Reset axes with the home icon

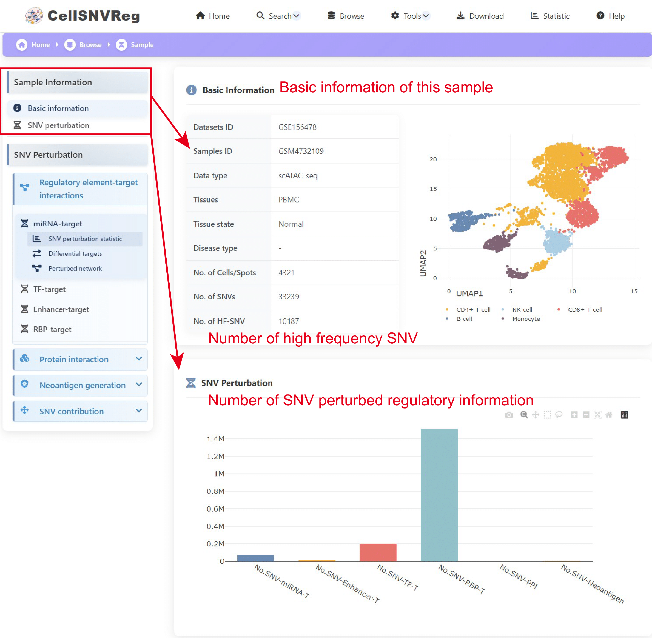(x=609, y=415)
